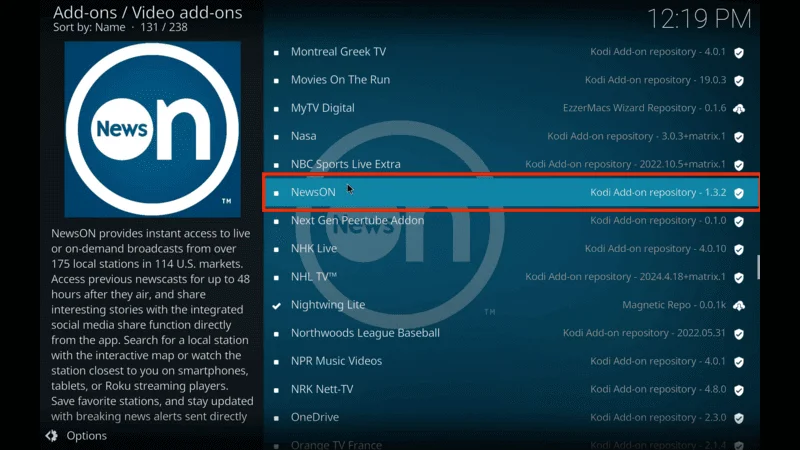Click the installed checkmark next to Nightwing Lite

277,305
